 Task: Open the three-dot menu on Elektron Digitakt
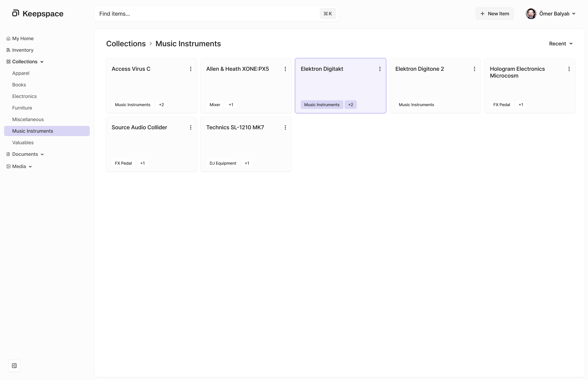pyautogui.click(x=380, y=69)
